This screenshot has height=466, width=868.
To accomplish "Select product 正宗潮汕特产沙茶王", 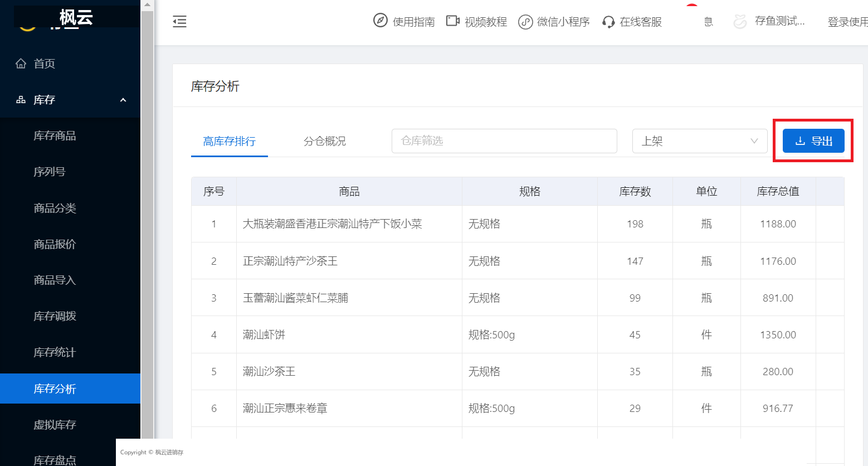I will 290,261.
